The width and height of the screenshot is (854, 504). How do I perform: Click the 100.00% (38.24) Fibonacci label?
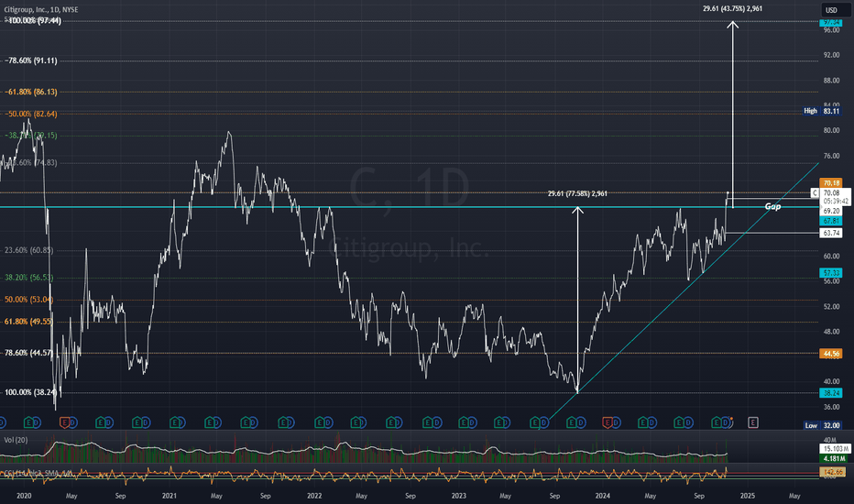pyautogui.click(x=31, y=392)
